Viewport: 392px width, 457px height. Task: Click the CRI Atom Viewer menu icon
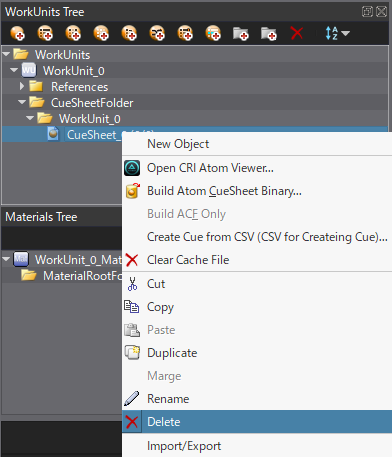coord(132,168)
